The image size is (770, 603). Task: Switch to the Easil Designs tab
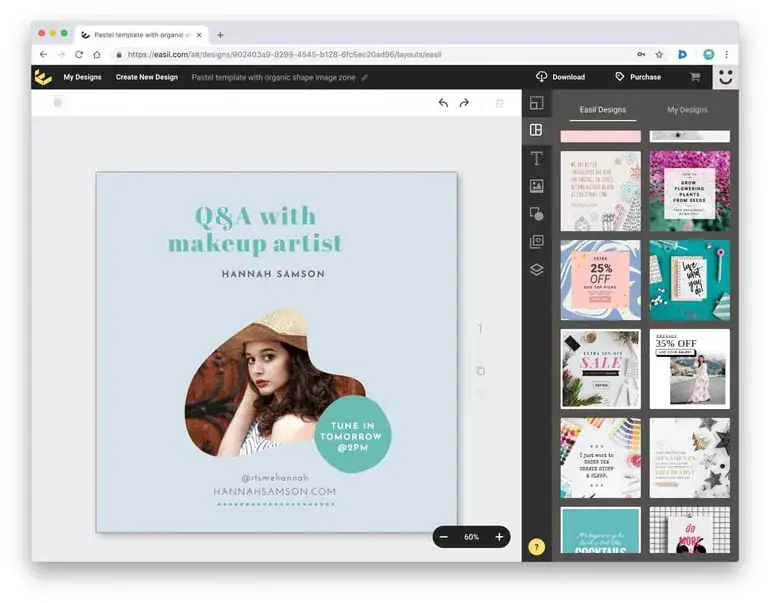coord(602,110)
